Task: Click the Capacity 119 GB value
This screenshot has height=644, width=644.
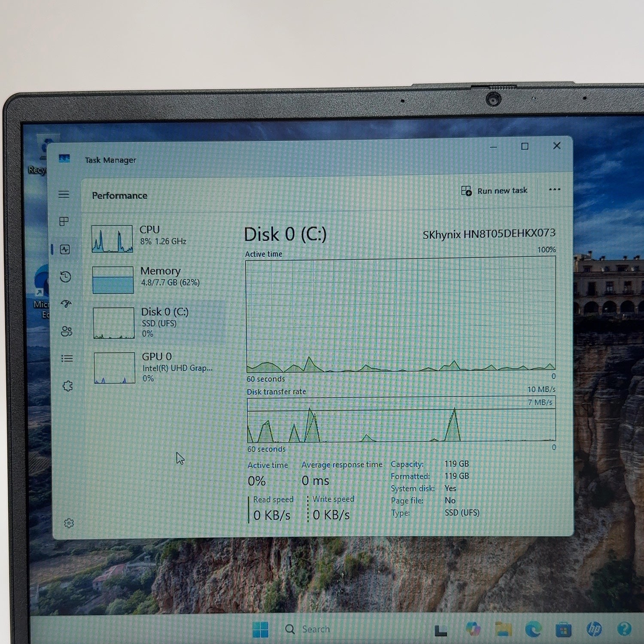Action: (x=457, y=464)
